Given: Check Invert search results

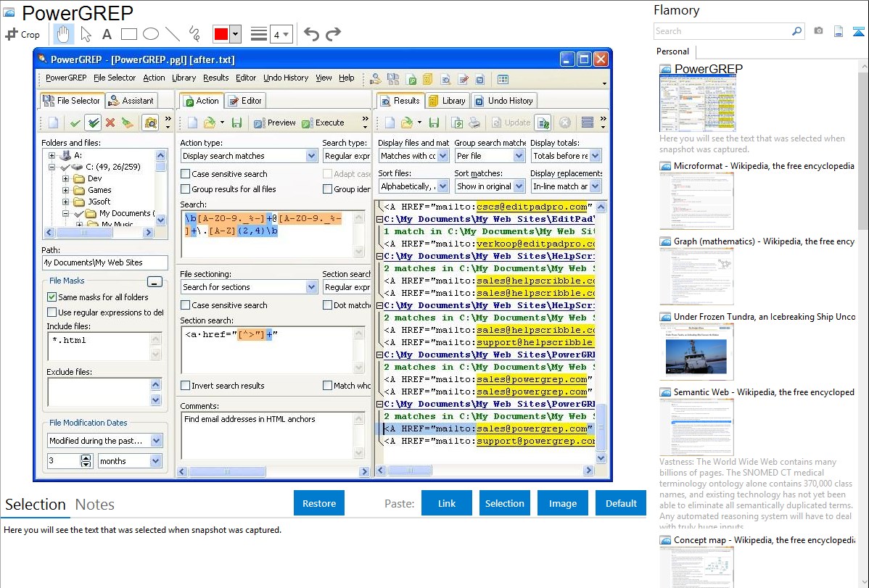Looking at the screenshot, I should pyautogui.click(x=186, y=385).
